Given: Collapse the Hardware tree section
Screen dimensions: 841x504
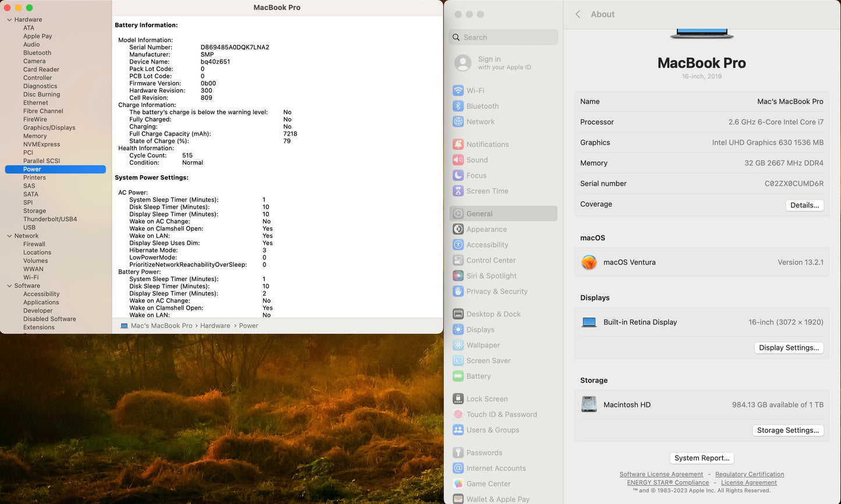Looking at the screenshot, I should click(x=9, y=20).
